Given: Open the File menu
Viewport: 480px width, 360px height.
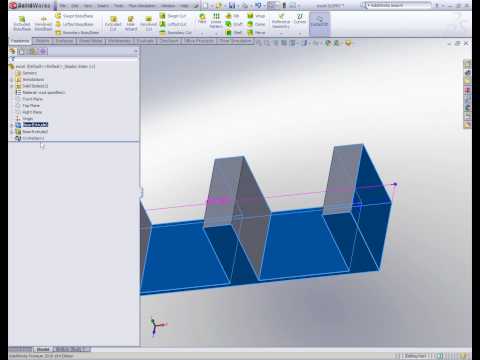Looking at the screenshot, I should (63, 6).
